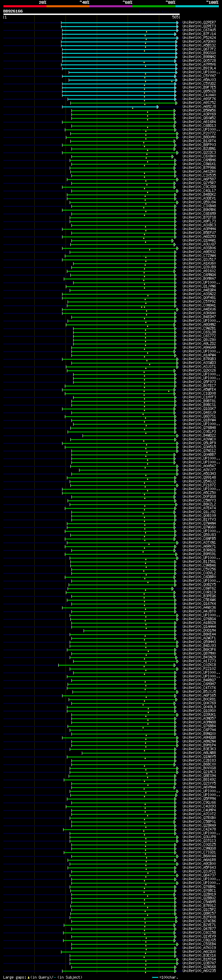Open hit UniRef100_P52424
The height and width of the screenshot is (980, 222).
pyautogui.click(x=199, y=38)
